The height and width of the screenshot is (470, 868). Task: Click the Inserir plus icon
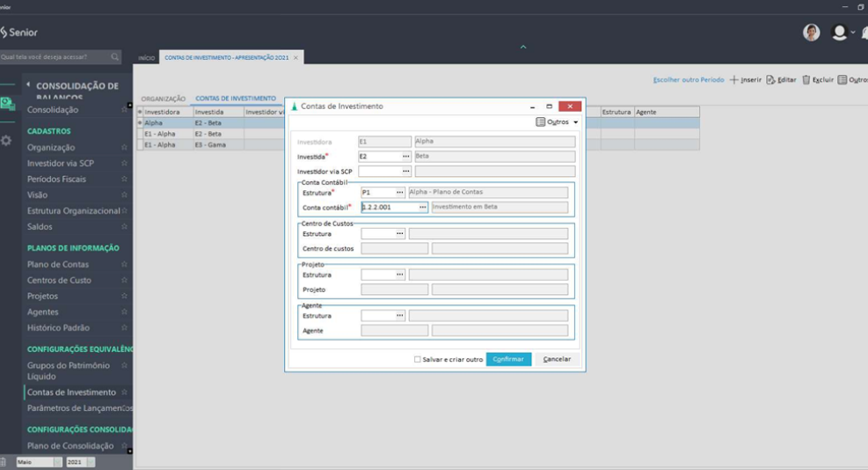point(734,80)
